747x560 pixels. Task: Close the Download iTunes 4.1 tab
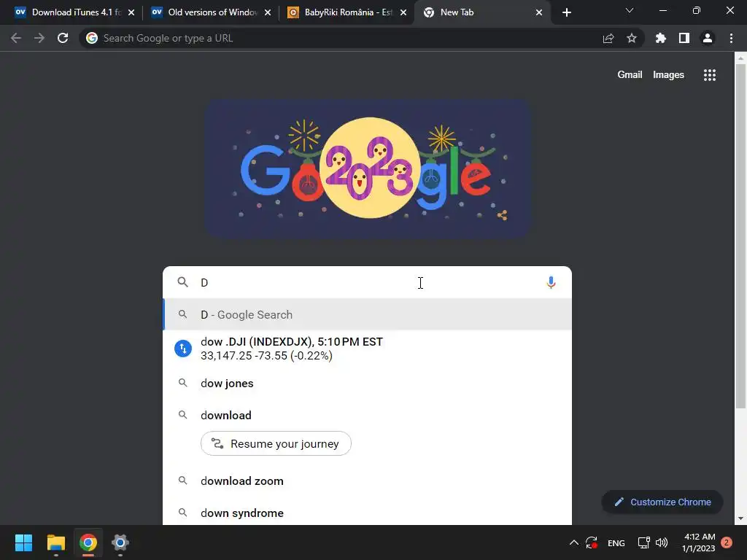coord(131,12)
